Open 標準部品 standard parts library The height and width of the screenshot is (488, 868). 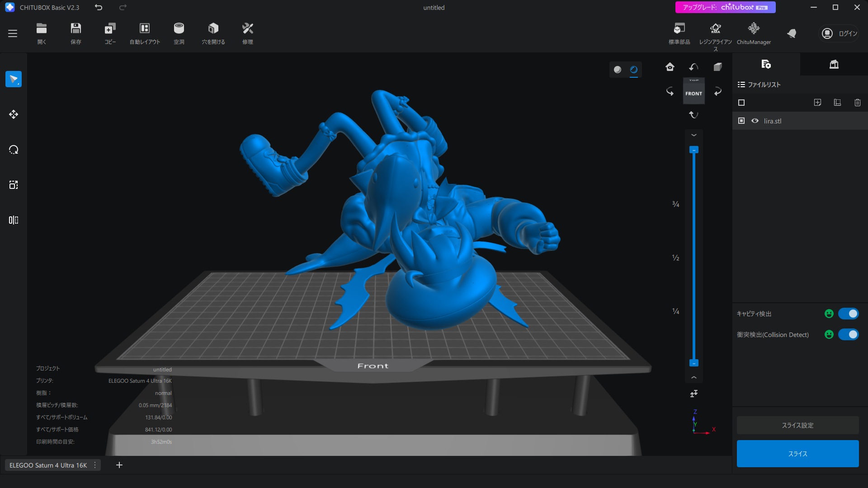tap(679, 33)
